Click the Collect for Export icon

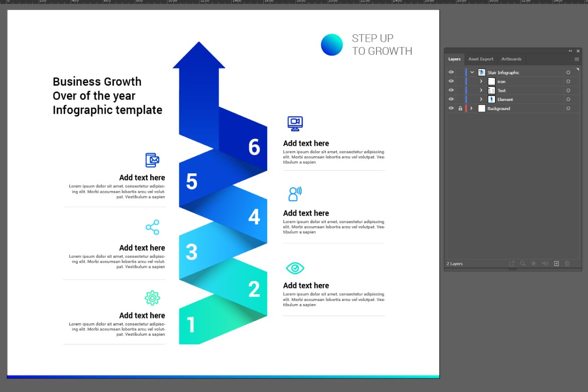point(512,263)
